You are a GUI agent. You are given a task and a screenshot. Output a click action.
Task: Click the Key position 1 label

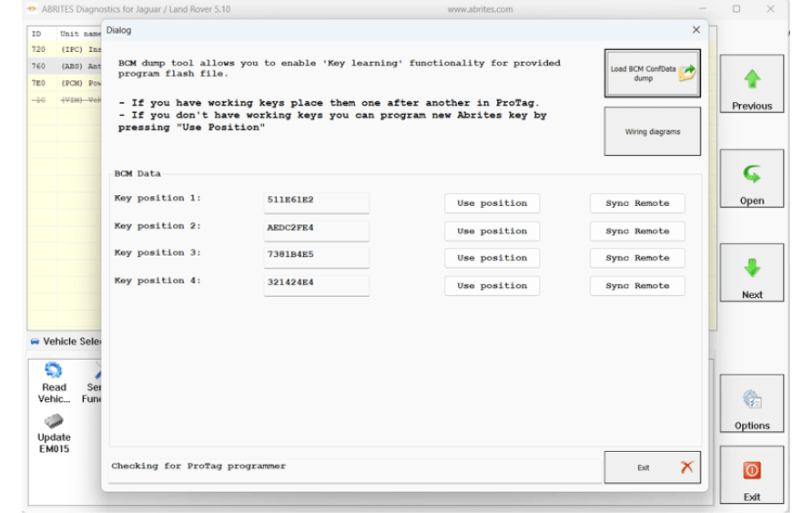pyautogui.click(x=157, y=198)
